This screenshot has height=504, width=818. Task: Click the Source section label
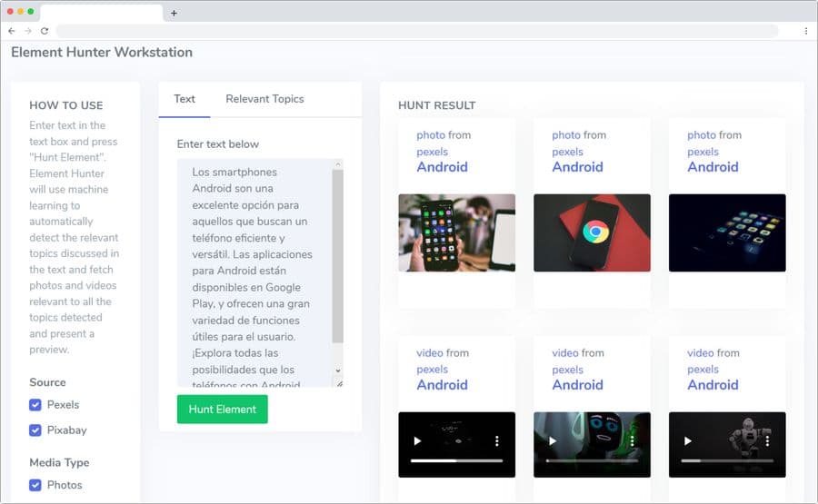coord(47,382)
